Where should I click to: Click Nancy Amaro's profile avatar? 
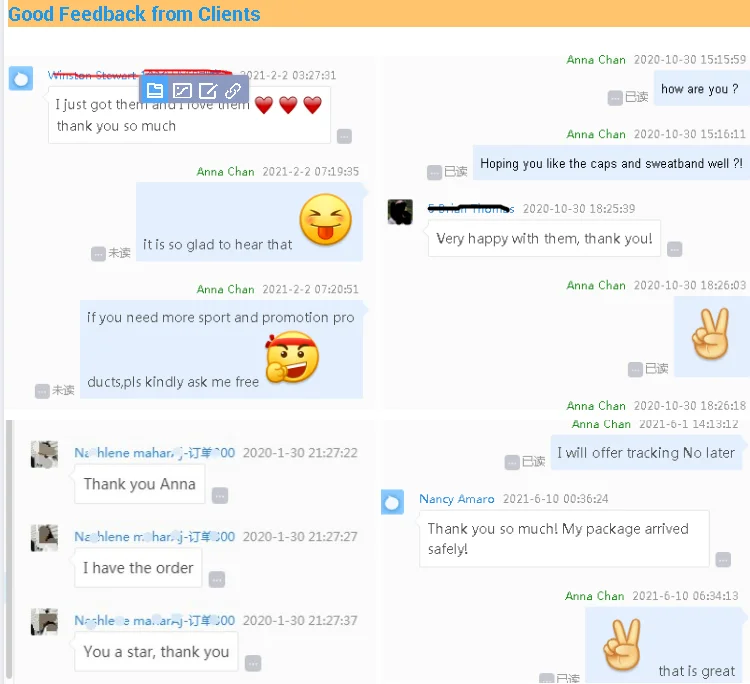(392, 502)
